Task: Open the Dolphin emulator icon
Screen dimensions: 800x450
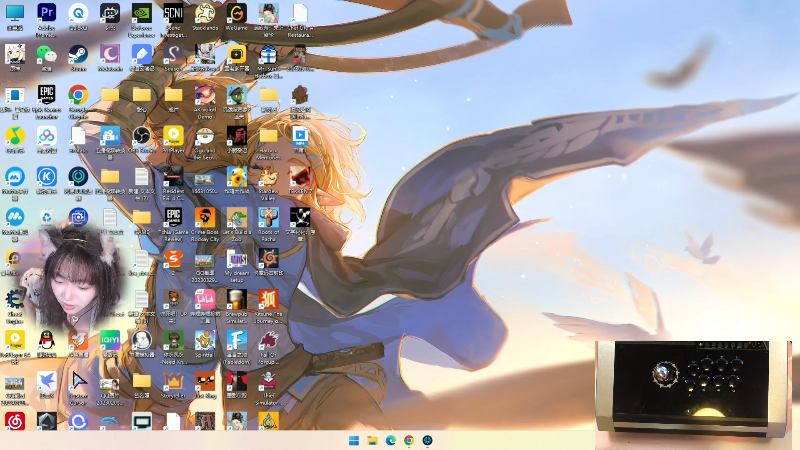Action: (x=110, y=421)
